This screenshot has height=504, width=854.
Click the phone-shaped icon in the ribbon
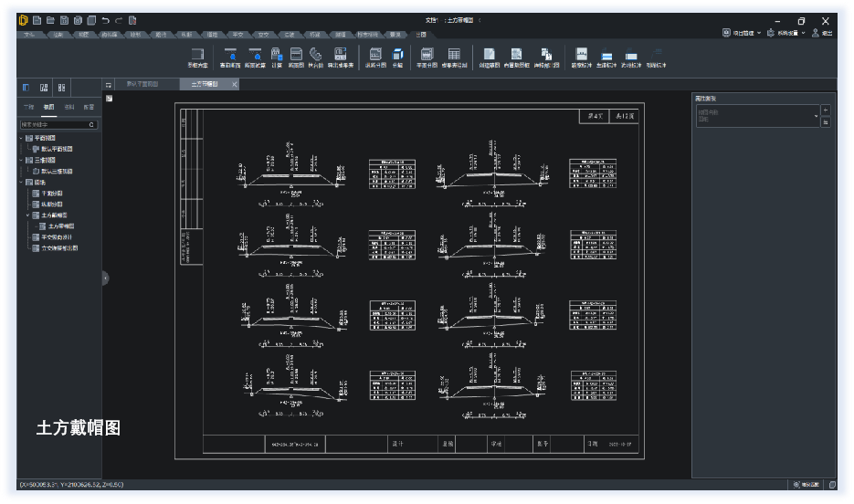coord(315,55)
